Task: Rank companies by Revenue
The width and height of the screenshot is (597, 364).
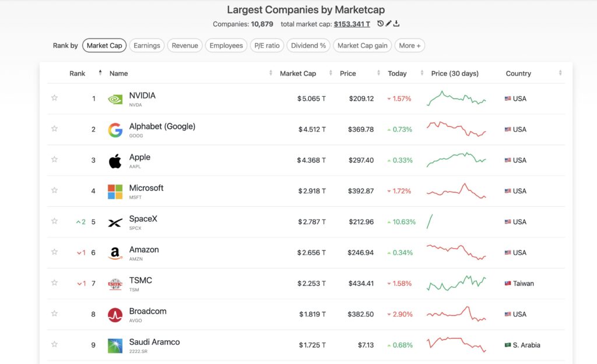Action: [x=185, y=45]
